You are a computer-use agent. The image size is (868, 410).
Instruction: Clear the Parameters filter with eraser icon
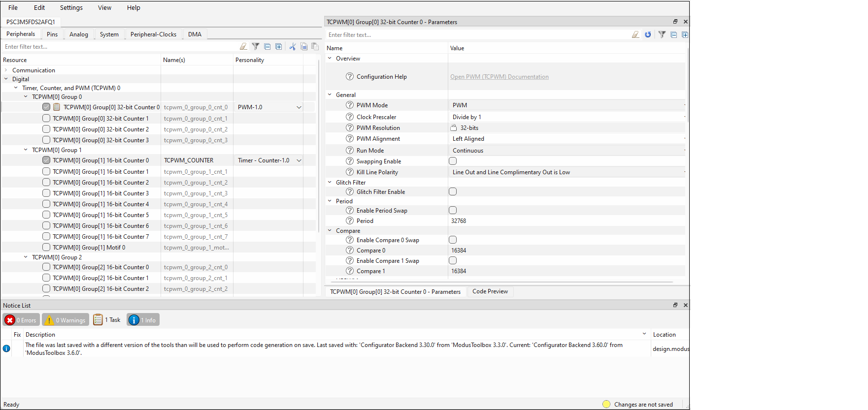[x=635, y=35]
